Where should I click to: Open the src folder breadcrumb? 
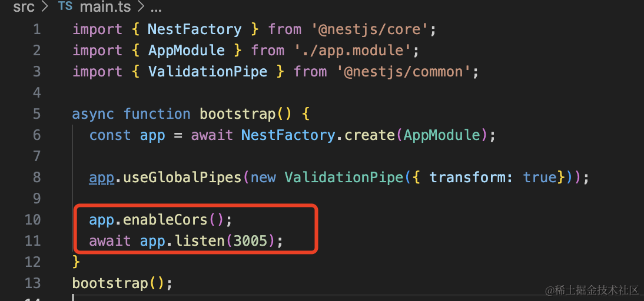coord(24,8)
